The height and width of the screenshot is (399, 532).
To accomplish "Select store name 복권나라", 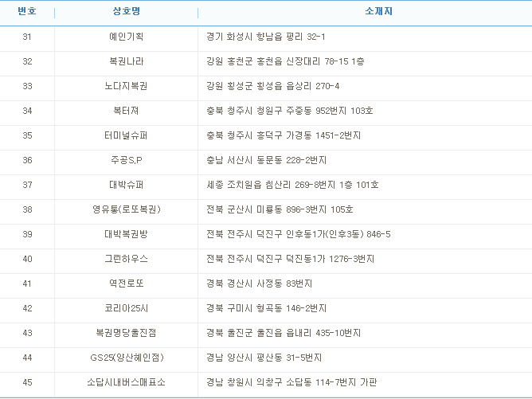I will [x=126, y=61].
